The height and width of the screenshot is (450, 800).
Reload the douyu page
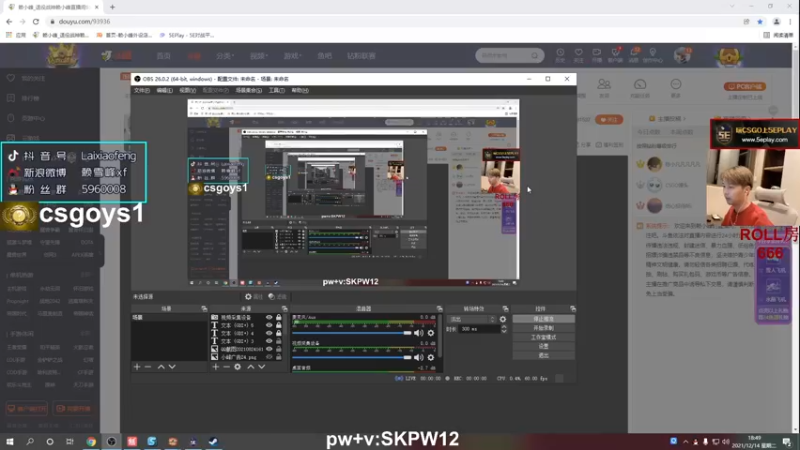36,22
